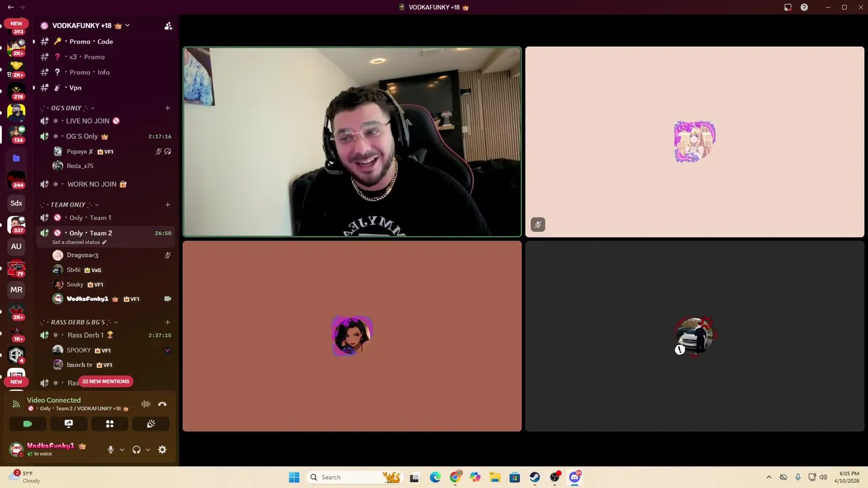
Task: Open the Activities launcher icon
Action: [x=110, y=424]
